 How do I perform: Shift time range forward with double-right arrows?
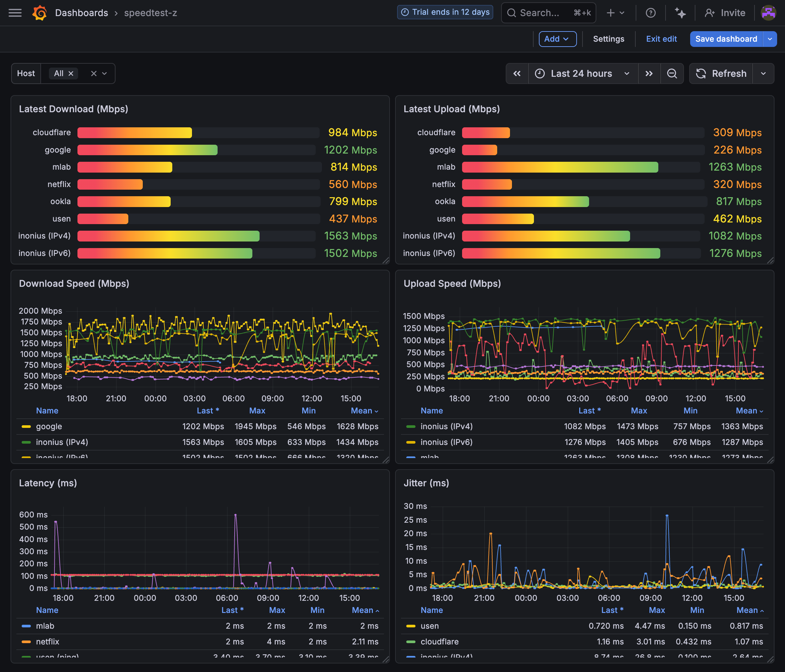click(649, 73)
